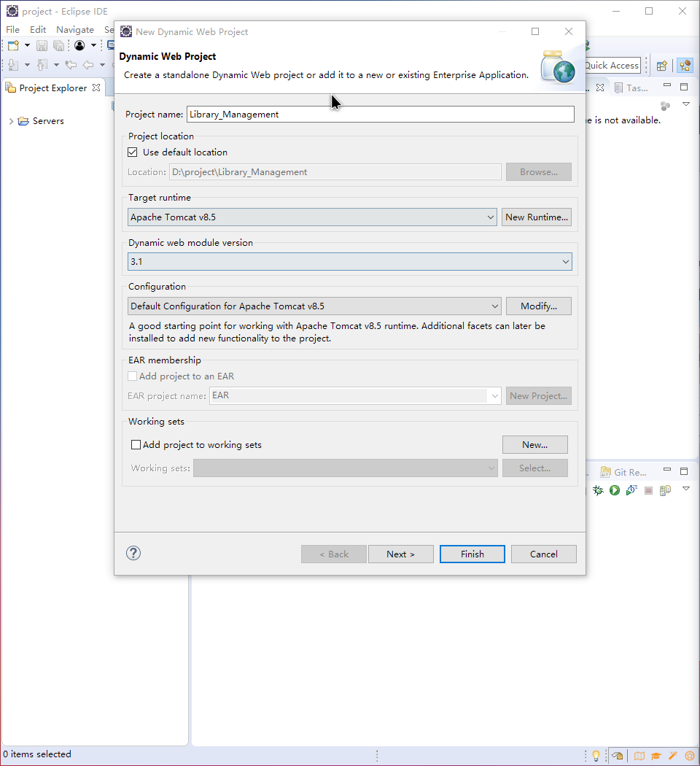Open the Configuration dropdown

[x=314, y=306]
